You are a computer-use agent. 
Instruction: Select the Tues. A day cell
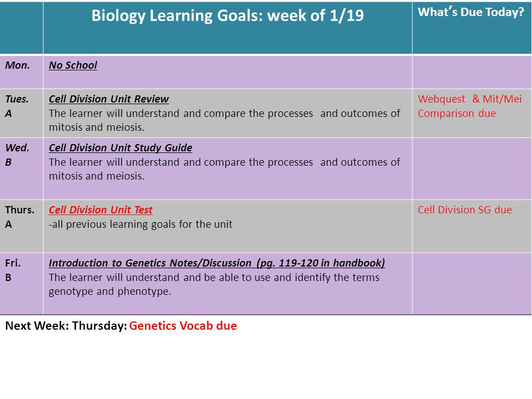point(22,113)
